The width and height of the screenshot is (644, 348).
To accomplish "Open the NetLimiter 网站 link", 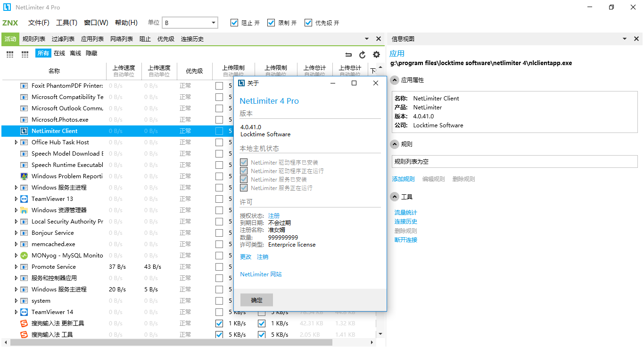I will (x=261, y=274).
